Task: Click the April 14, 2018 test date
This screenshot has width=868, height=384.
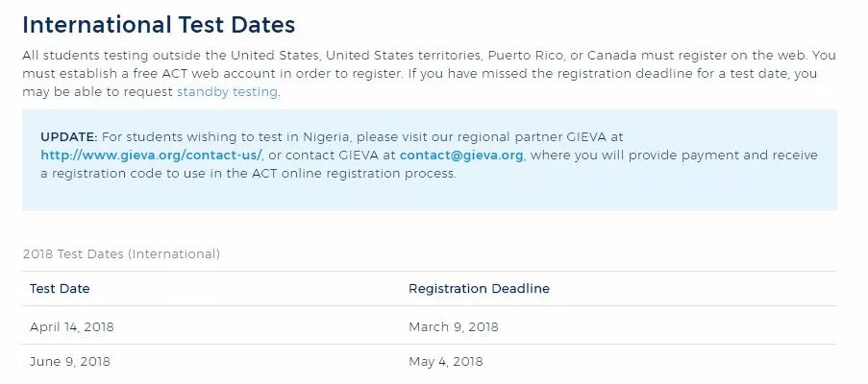Action: [72, 326]
